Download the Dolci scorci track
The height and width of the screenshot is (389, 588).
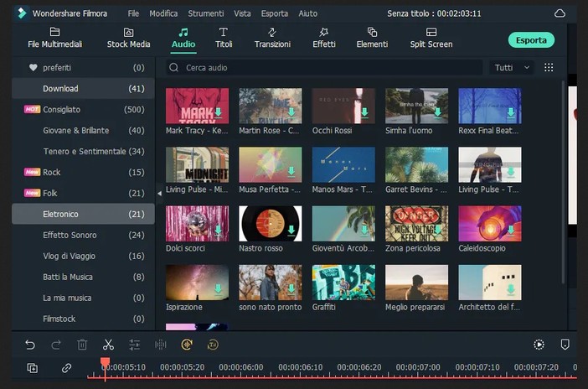219,230
